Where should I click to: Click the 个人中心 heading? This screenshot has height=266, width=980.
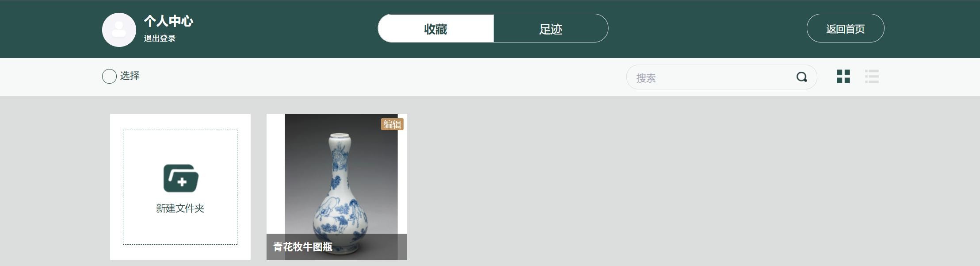[168, 21]
